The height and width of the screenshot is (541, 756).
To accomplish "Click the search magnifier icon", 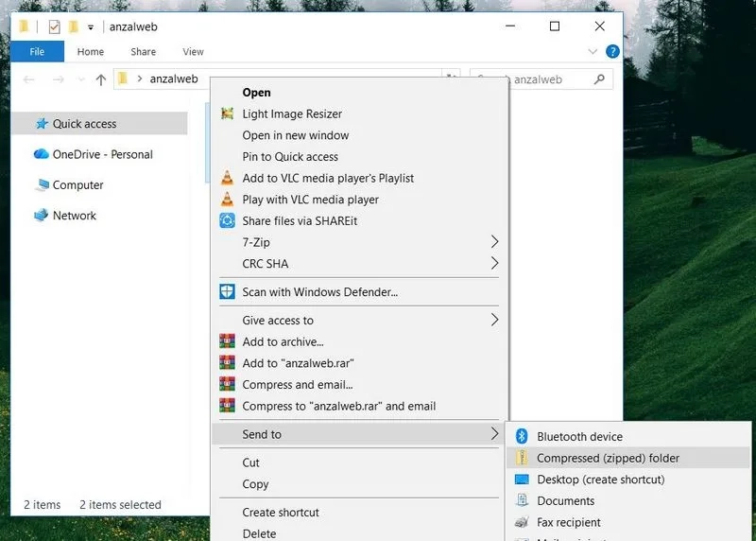I will (599, 79).
